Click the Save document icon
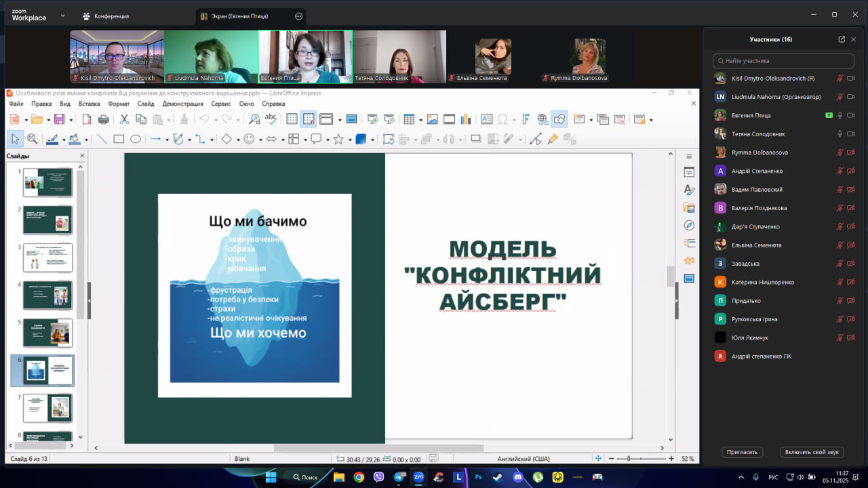 click(59, 119)
